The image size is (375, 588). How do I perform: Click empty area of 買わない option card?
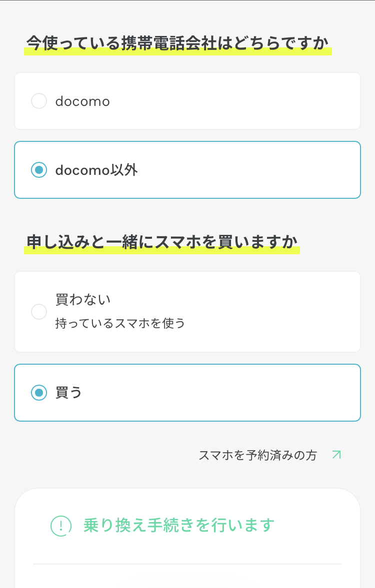275,312
